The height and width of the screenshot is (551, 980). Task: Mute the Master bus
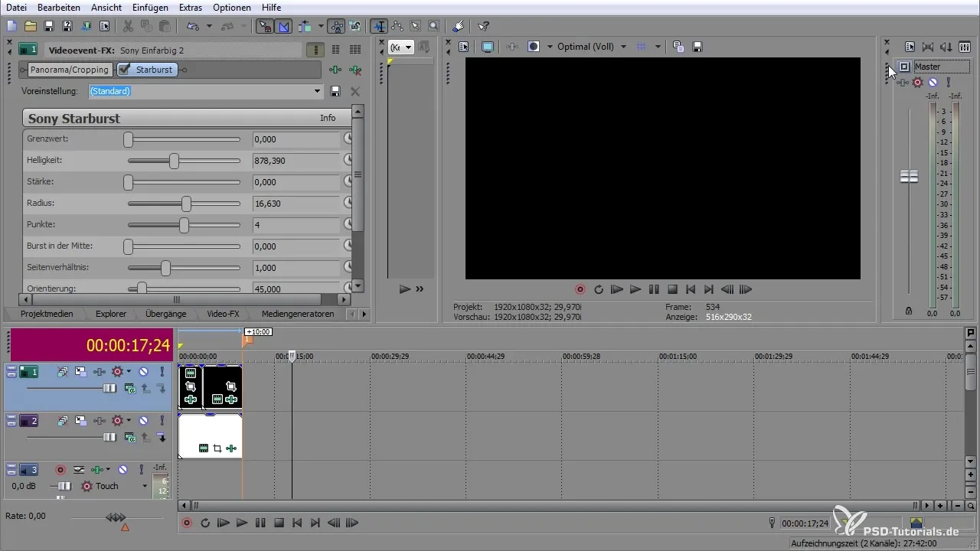933,82
